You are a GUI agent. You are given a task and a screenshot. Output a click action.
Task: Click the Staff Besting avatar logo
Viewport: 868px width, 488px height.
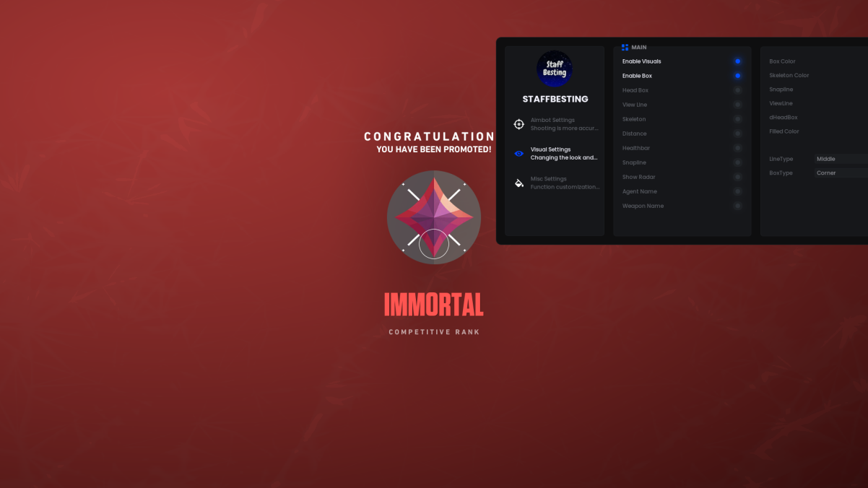555,69
